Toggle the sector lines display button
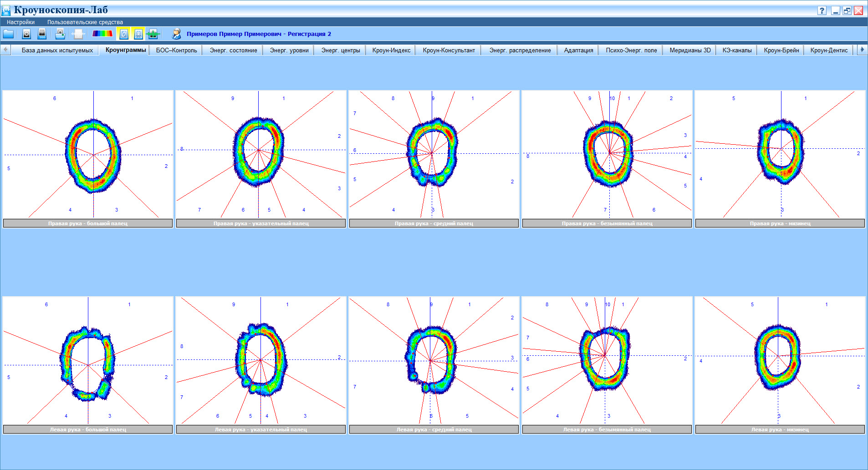This screenshot has height=470, width=868. click(x=138, y=34)
